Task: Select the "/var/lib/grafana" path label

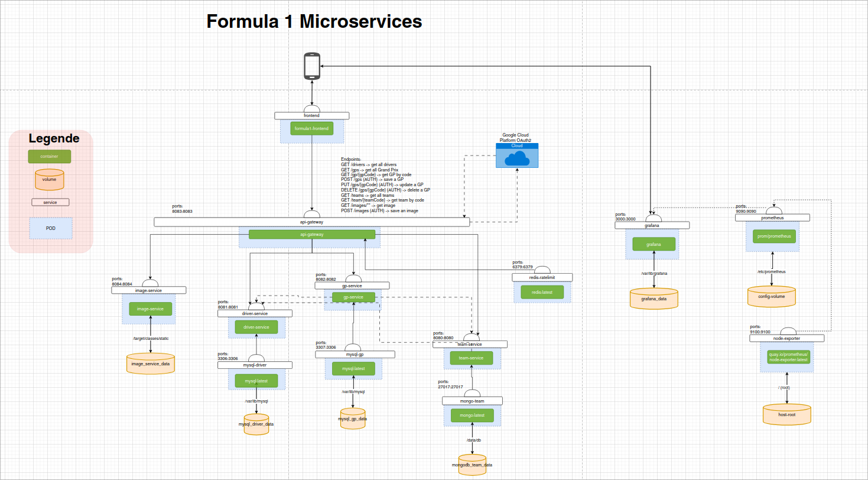Action: tap(654, 274)
